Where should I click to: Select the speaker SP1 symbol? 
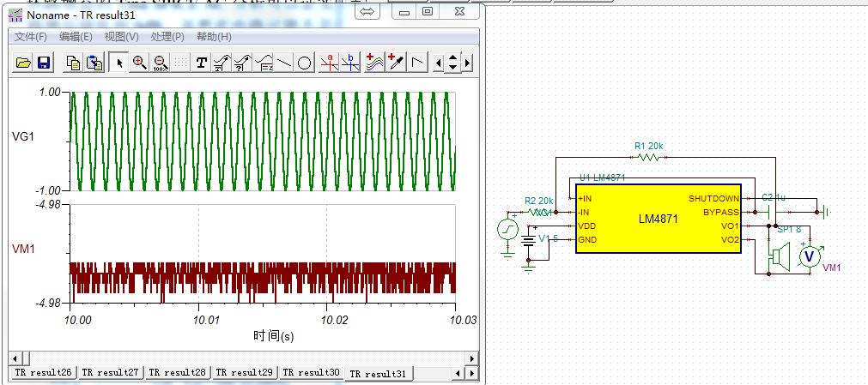pyautogui.click(x=779, y=256)
